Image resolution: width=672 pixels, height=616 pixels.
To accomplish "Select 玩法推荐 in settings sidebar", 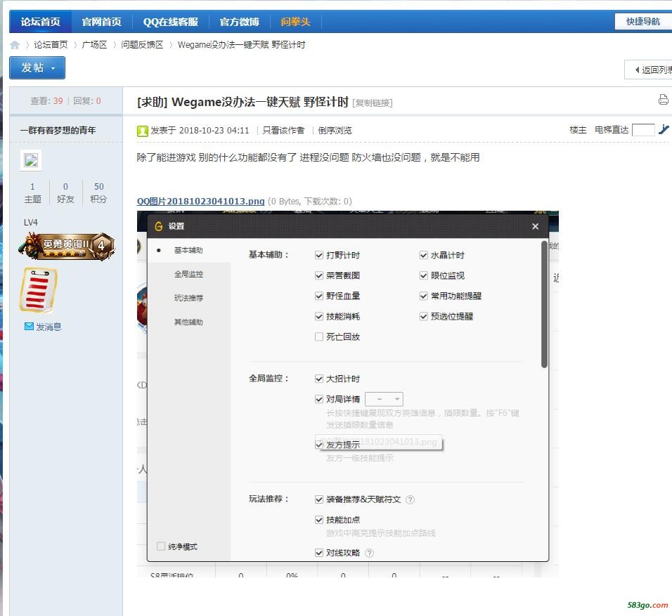I will click(x=188, y=298).
